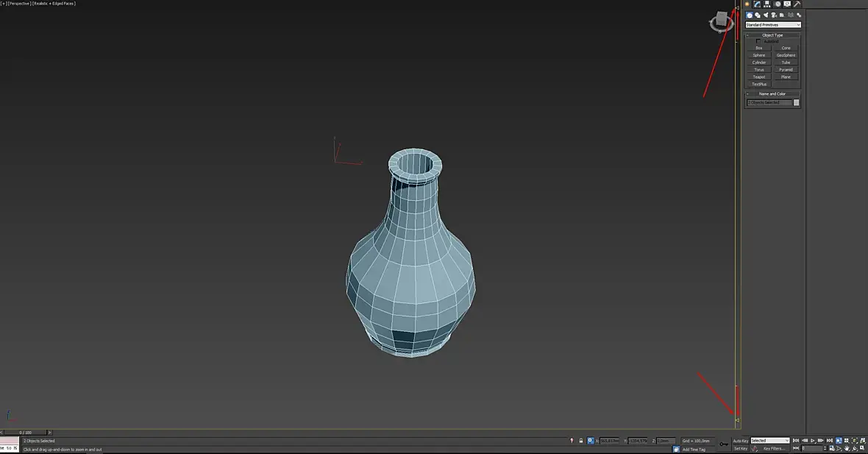The image size is (868, 454).
Task: Toggle the Selection Lock padlock
Action: point(580,441)
